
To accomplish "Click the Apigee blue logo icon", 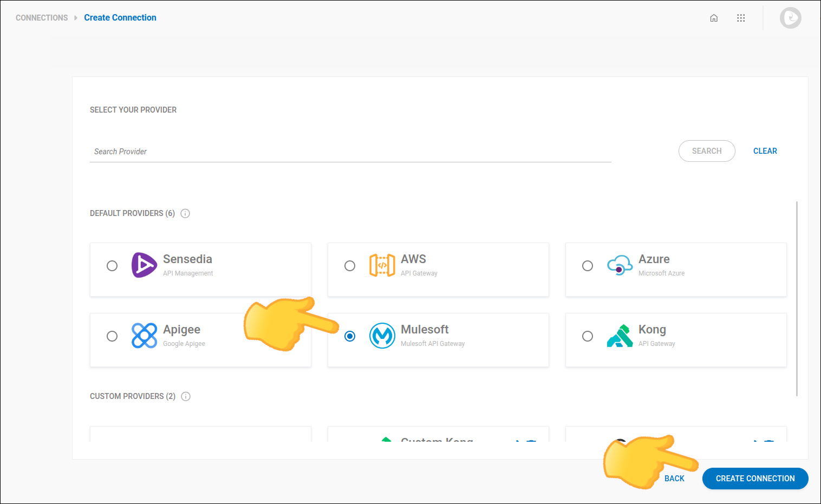I will [x=144, y=336].
